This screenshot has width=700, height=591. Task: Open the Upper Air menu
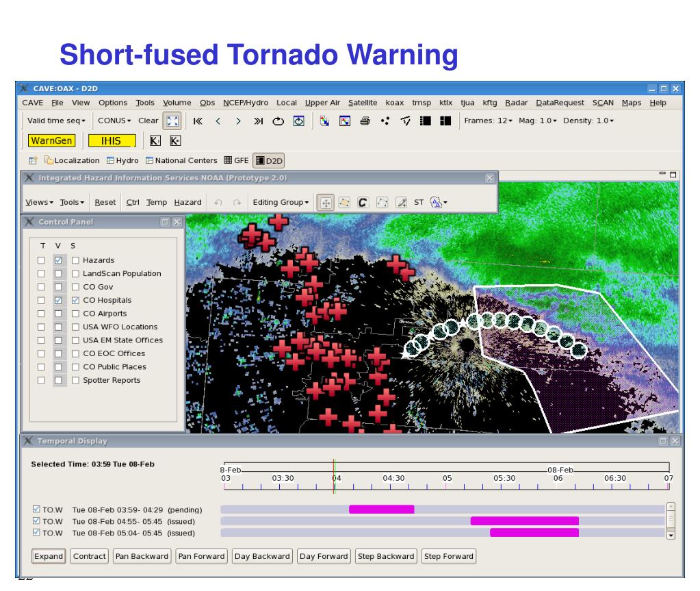tap(322, 103)
